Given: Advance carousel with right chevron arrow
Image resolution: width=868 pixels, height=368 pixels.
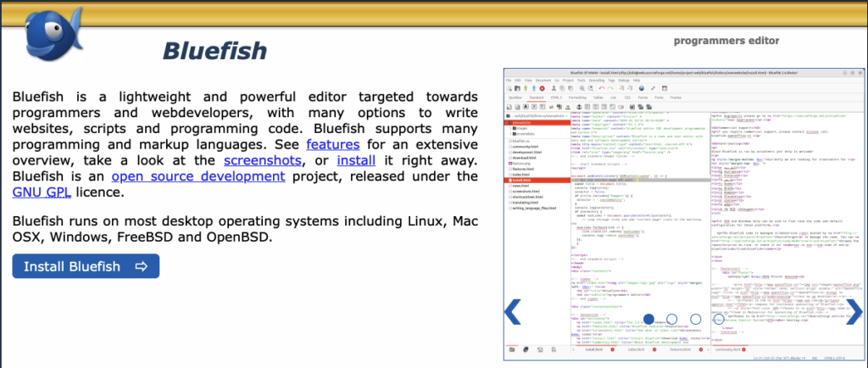Looking at the screenshot, I should click(854, 311).
